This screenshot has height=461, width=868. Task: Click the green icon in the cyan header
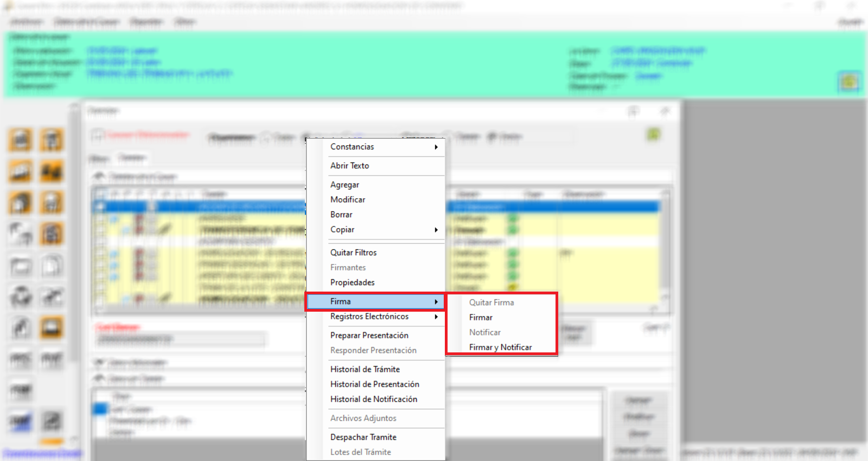coord(849,82)
